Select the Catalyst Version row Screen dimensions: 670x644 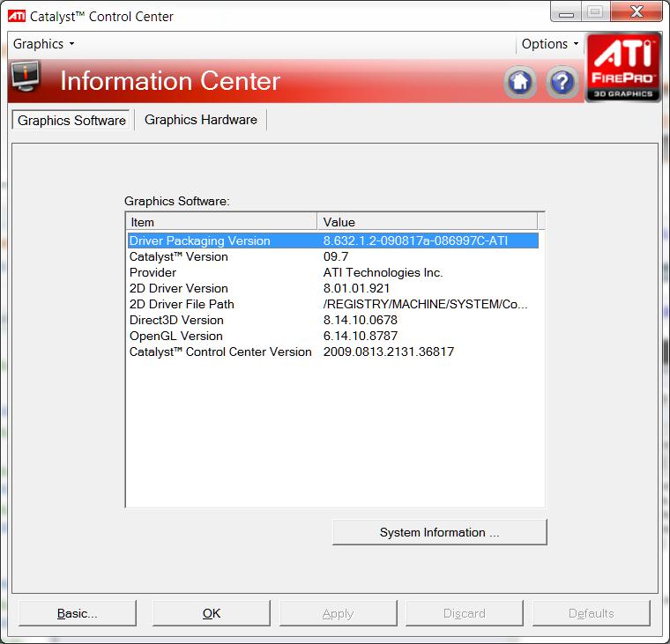[x=333, y=256]
